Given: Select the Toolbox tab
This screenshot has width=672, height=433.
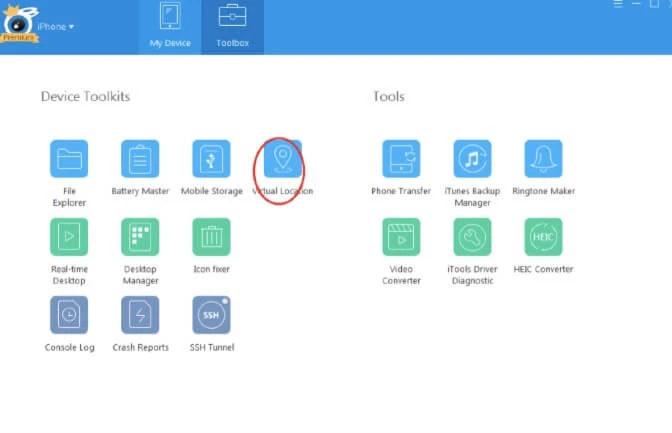Looking at the screenshot, I should [x=233, y=27].
